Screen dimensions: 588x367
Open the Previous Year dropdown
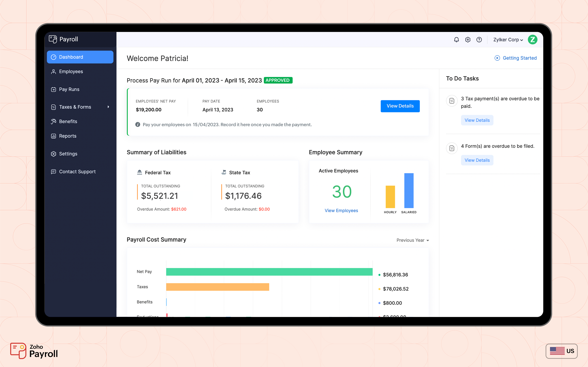pyautogui.click(x=412, y=240)
